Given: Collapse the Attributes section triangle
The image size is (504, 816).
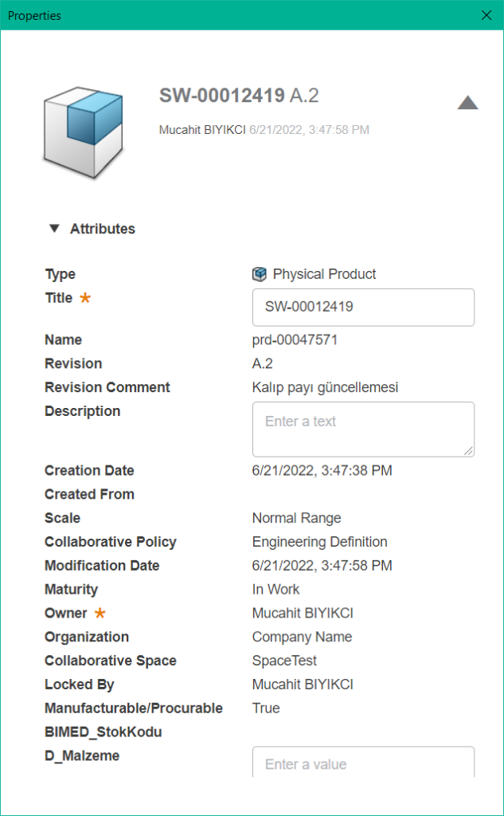Looking at the screenshot, I should [54, 229].
